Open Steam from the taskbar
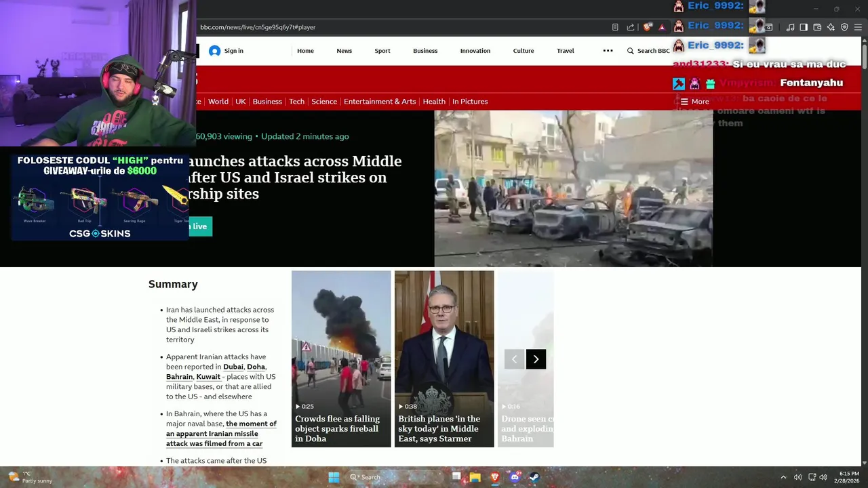Viewport: 868px width, 488px height. [x=534, y=477]
